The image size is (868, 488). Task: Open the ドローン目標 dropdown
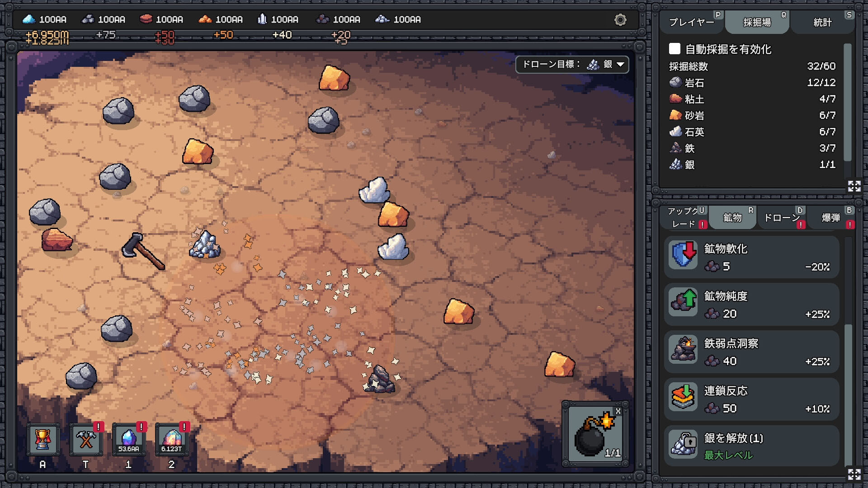coord(572,65)
